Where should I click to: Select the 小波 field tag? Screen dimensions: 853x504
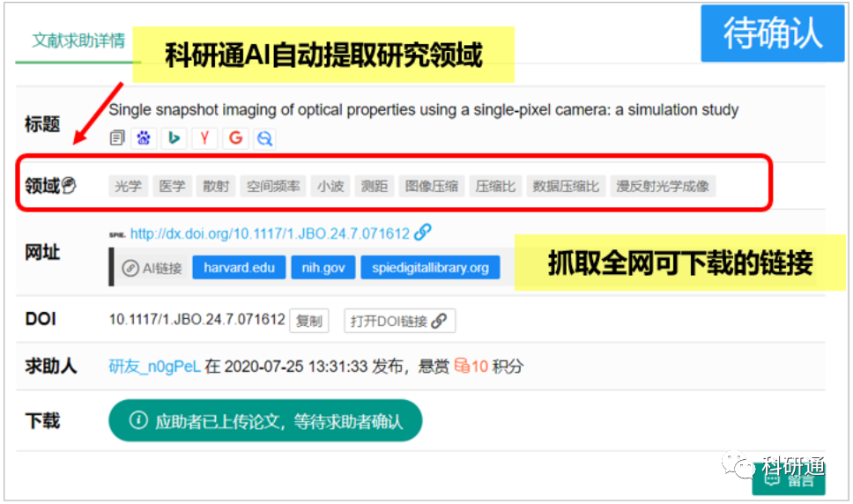point(330,187)
